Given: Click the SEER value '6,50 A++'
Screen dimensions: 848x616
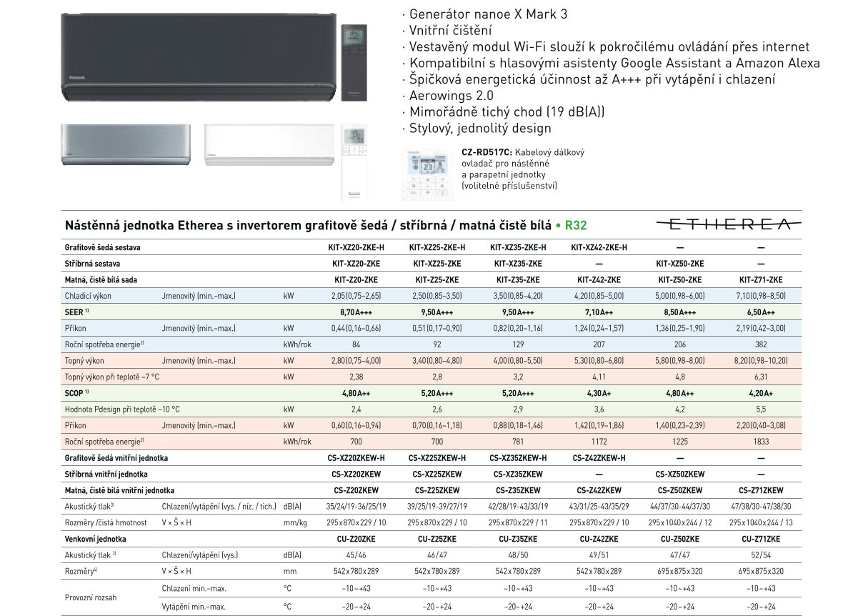Looking at the screenshot, I should pyautogui.click(x=761, y=312).
